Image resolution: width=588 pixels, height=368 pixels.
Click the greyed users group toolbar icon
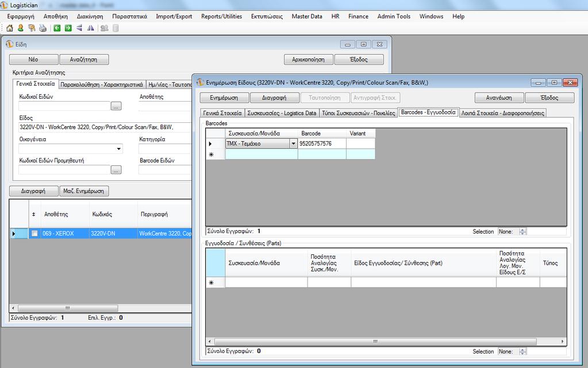click(x=104, y=28)
